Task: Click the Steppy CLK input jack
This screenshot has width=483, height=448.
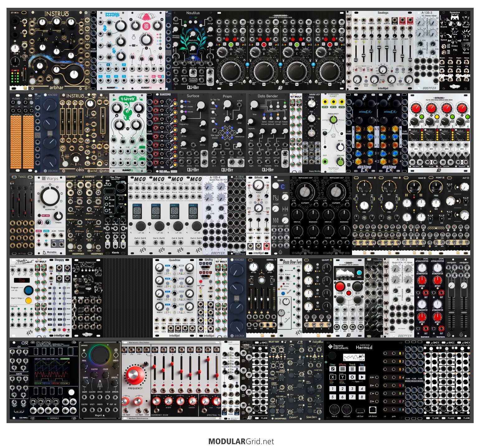Action: (51, 267)
